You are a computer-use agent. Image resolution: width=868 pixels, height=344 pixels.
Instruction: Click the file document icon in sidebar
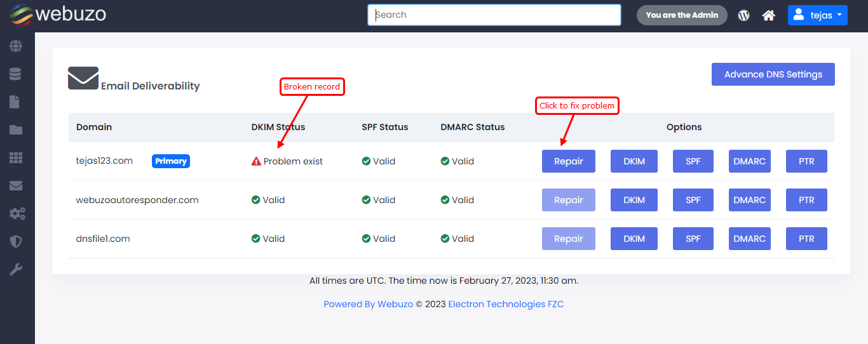coord(15,102)
